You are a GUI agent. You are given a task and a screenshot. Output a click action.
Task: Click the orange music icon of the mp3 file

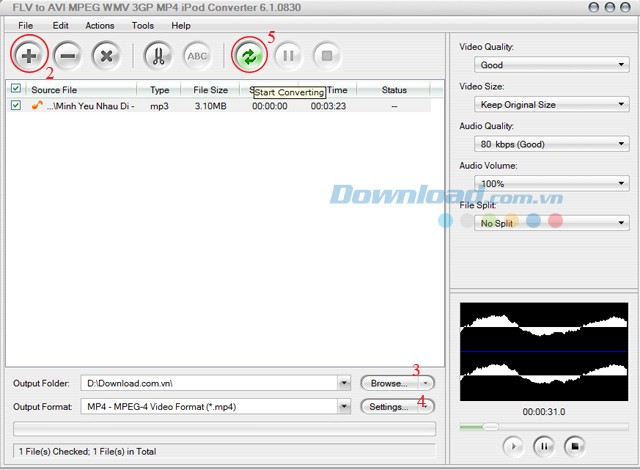pyautogui.click(x=37, y=105)
